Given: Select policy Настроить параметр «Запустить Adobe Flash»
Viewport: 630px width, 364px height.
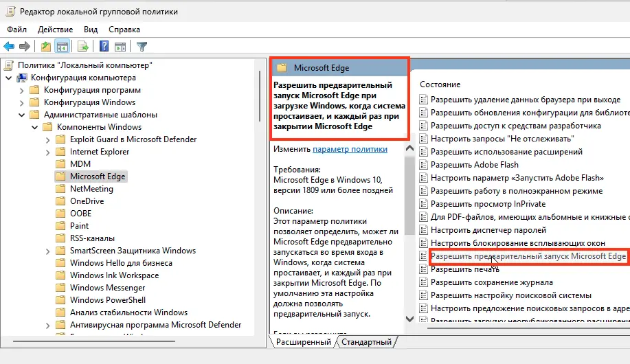Looking at the screenshot, I should click(517, 178).
